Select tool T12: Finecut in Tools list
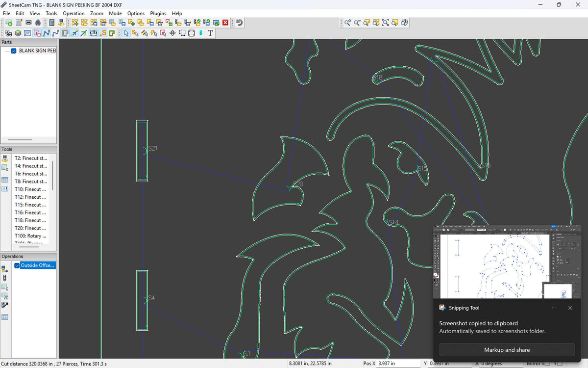 tap(31, 197)
